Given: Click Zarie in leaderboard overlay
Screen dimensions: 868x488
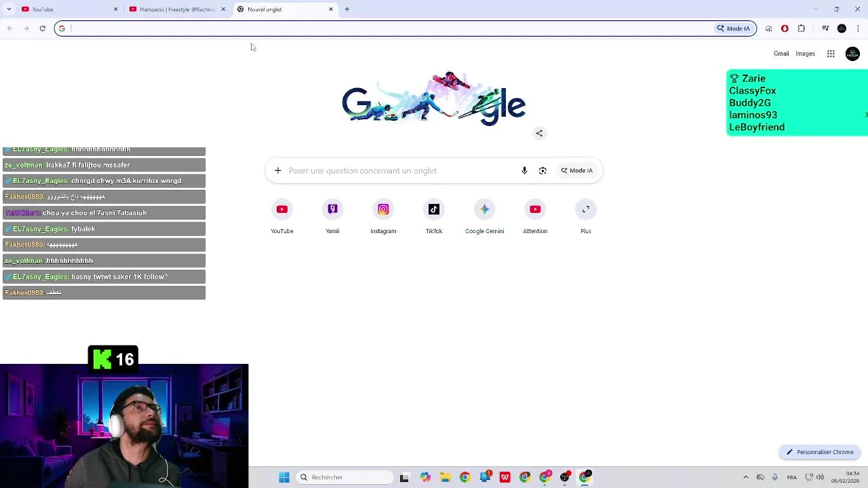Looking at the screenshot, I should point(753,79).
